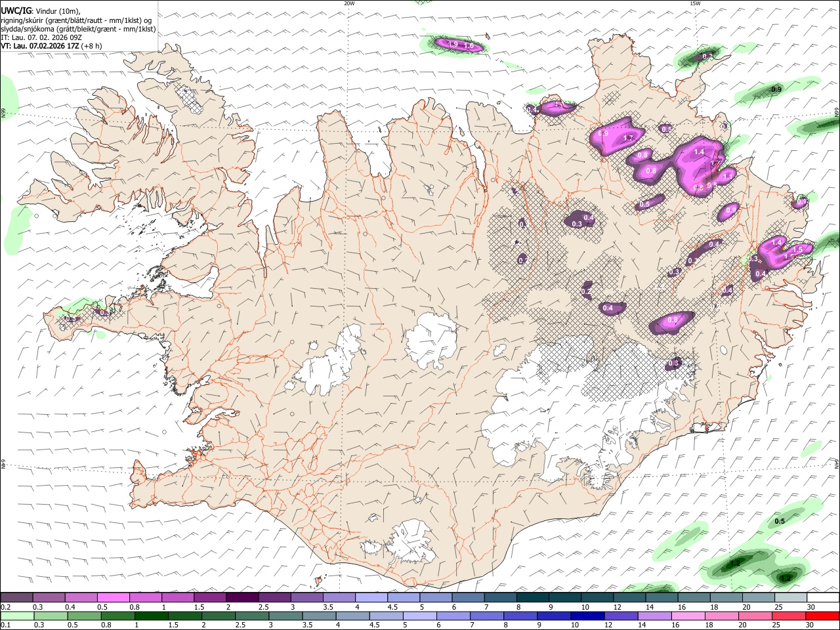Click the 20W longitude label at the top edge
The image size is (840, 630).
(x=349, y=3)
